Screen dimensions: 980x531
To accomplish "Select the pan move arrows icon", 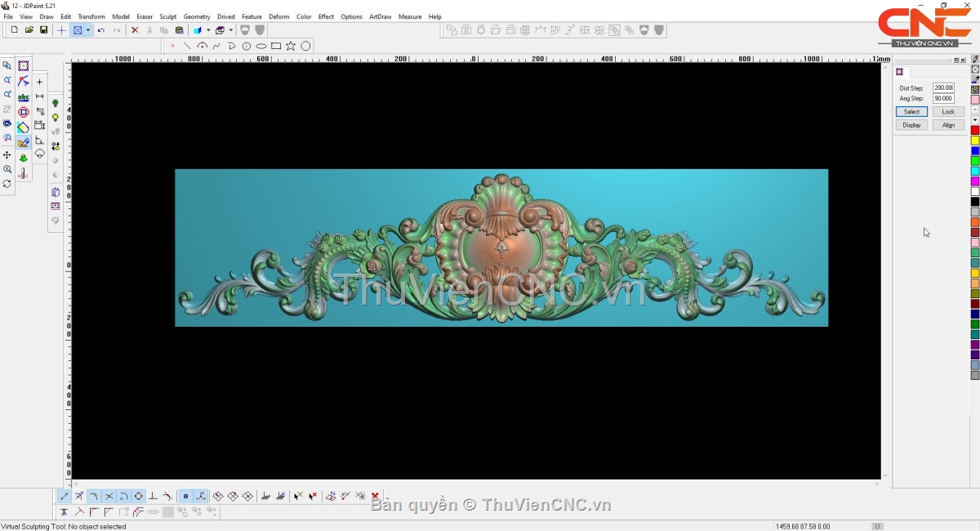I will pos(7,155).
